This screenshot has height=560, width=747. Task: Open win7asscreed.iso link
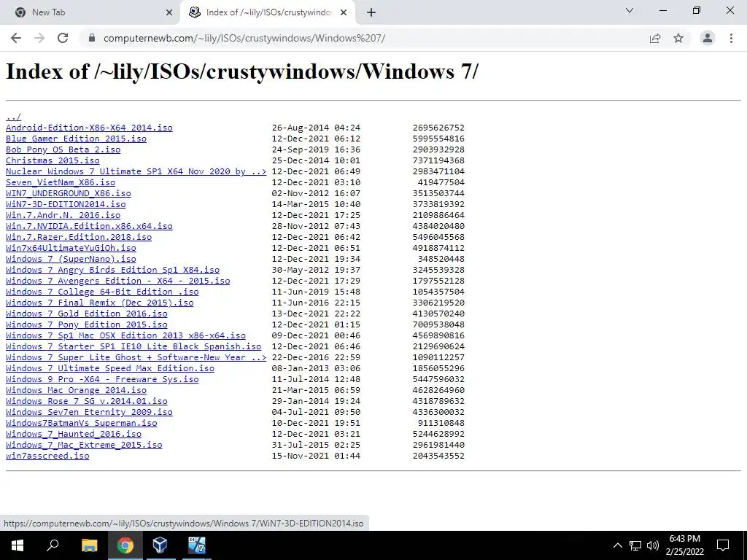click(47, 456)
